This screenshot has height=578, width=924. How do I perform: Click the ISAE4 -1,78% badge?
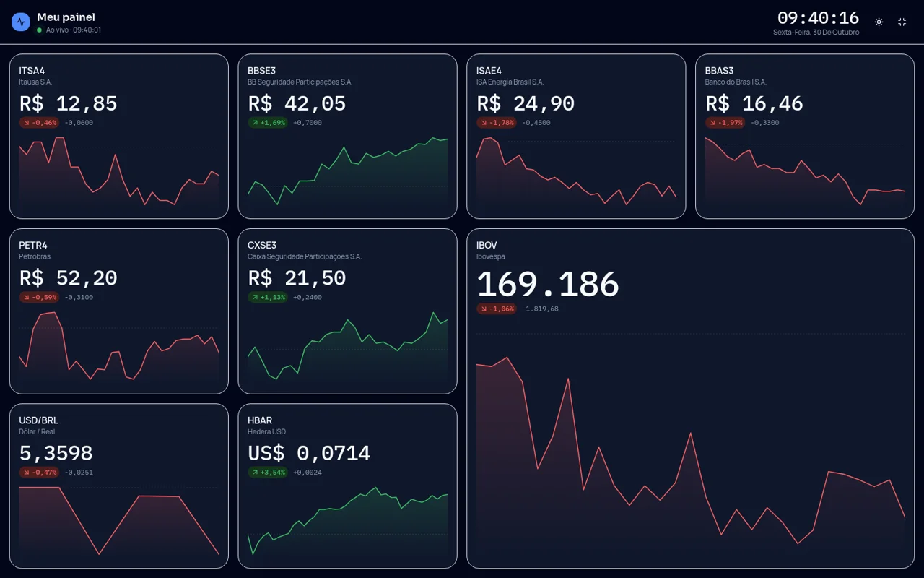point(497,123)
